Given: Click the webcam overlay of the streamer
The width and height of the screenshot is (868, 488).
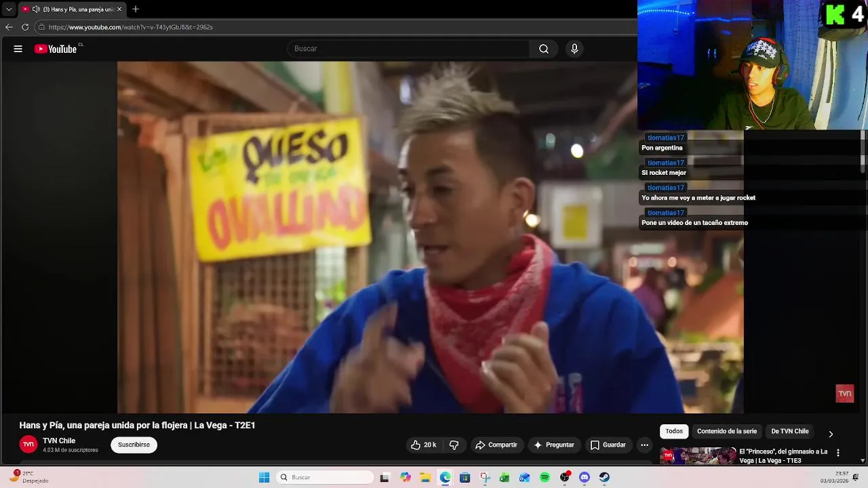Looking at the screenshot, I should [x=753, y=64].
